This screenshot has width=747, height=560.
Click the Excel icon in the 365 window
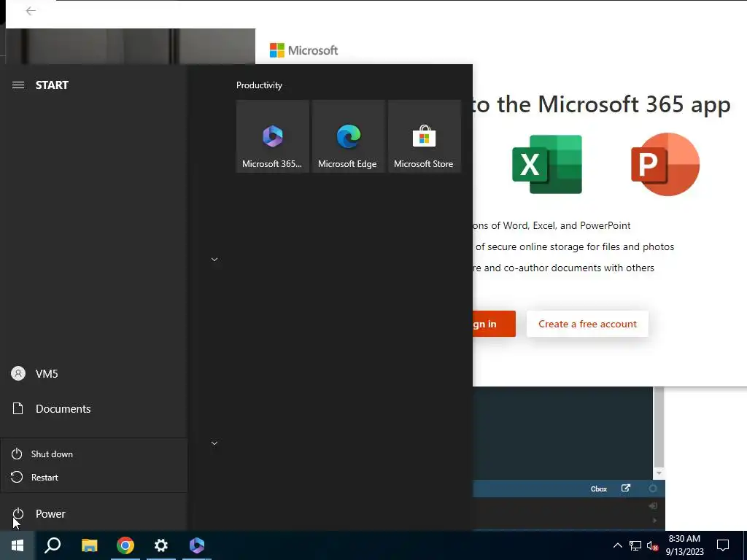(x=547, y=164)
